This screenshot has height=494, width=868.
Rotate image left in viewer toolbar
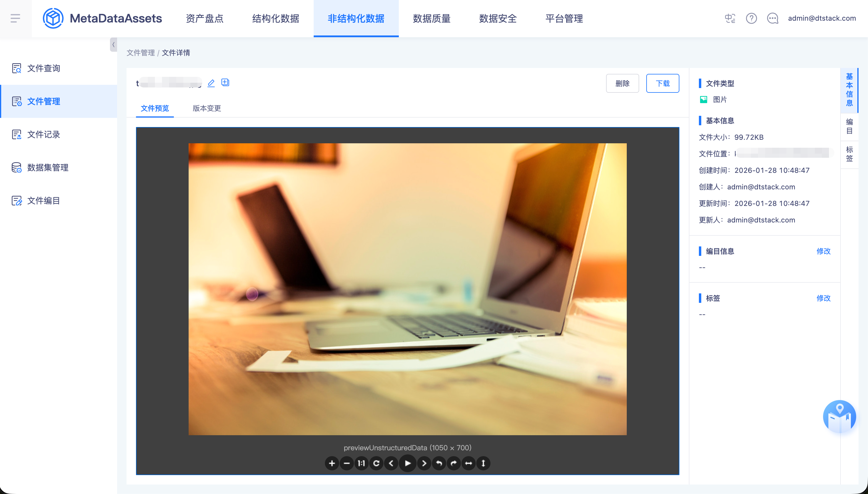439,463
